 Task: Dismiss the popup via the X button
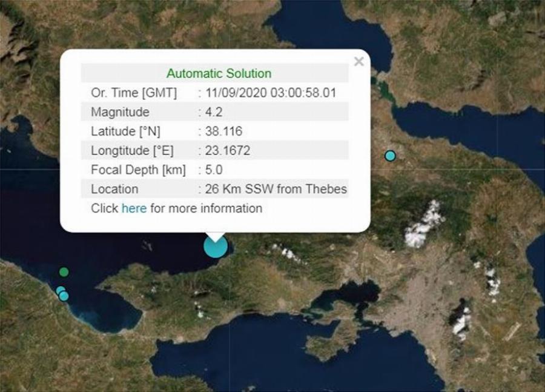(x=358, y=61)
